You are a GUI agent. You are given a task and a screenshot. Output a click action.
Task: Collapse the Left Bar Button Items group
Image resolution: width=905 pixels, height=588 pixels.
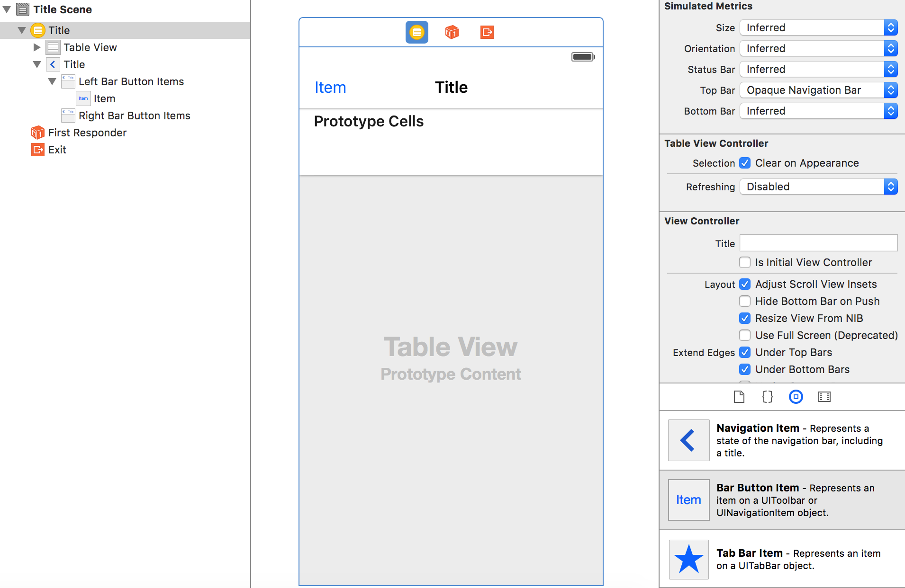tap(52, 81)
